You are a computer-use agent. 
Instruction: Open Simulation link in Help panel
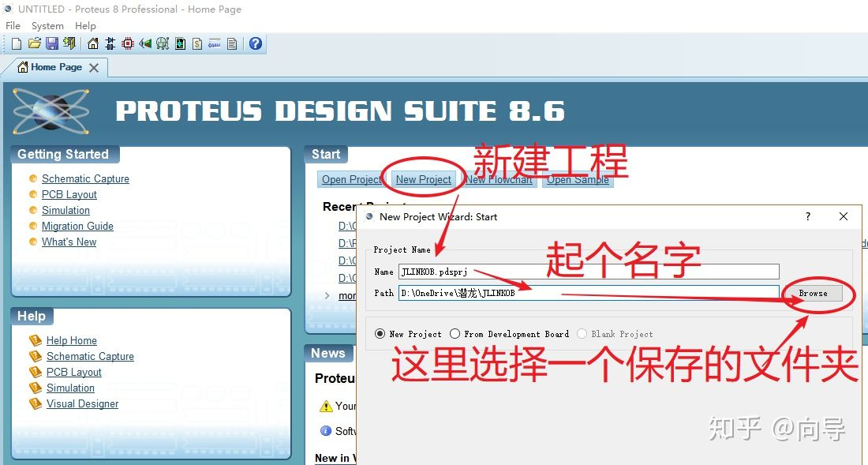point(70,388)
